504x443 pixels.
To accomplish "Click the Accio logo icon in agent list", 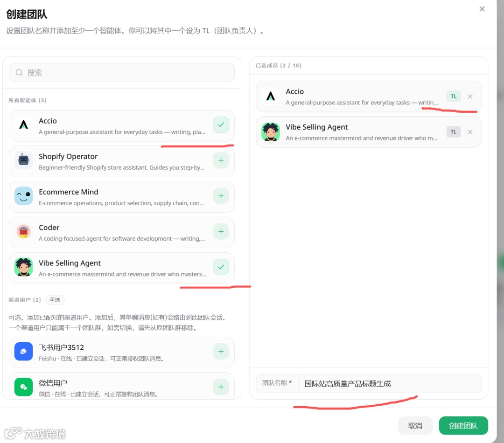I will 23,125.
